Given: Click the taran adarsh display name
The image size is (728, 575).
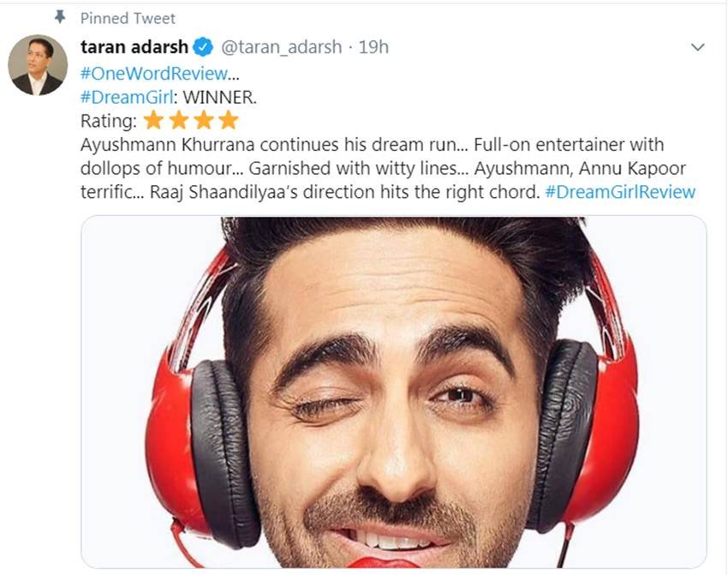Looking at the screenshot, I should click(x=134, y=47).
